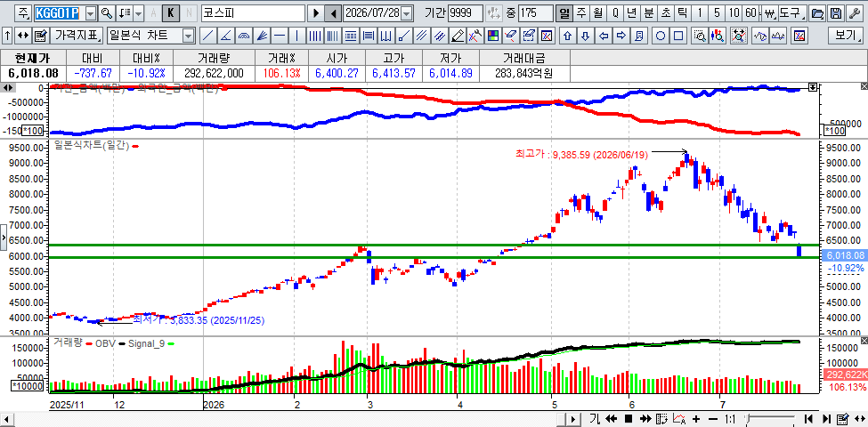Click the 초 (seconds) period button
The width and height of the screenshot is (868, 427).
coord(666,13)
